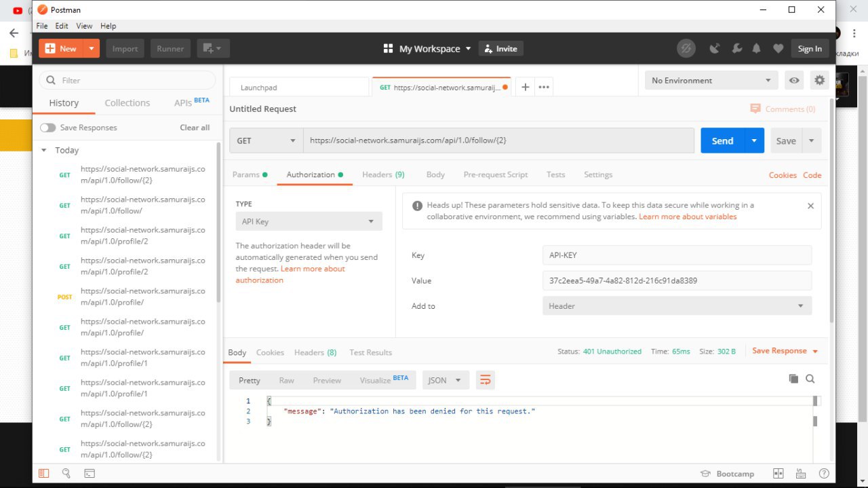868x488 pixels.
Task: Click the history sidebar scrollbar
Action: point(218,222)
